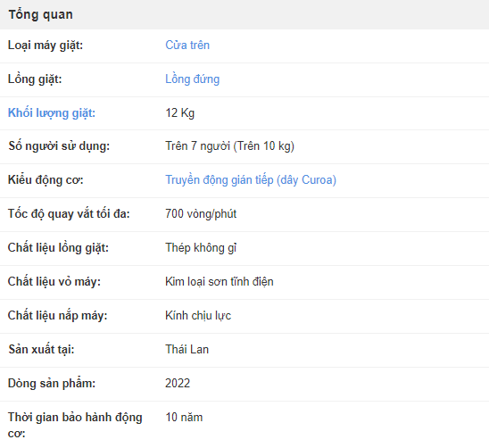The width and height of the screenshot is (489, 448).
Task: Open the 'Cửa trên' link
Action: [x=187, y=46]
